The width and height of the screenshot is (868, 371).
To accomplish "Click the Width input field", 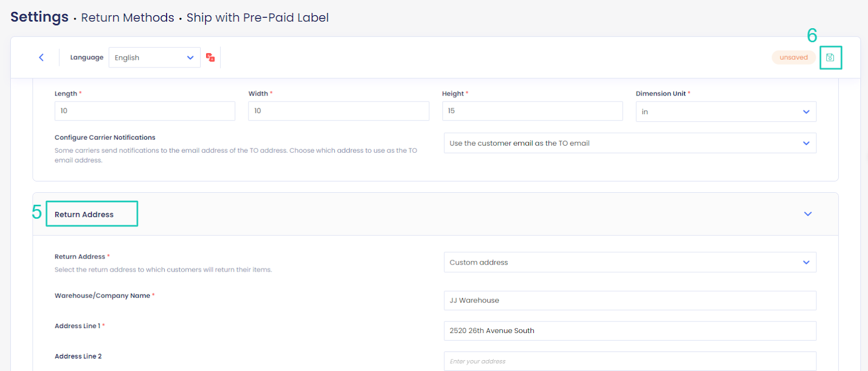I will (x=339, y=111).
